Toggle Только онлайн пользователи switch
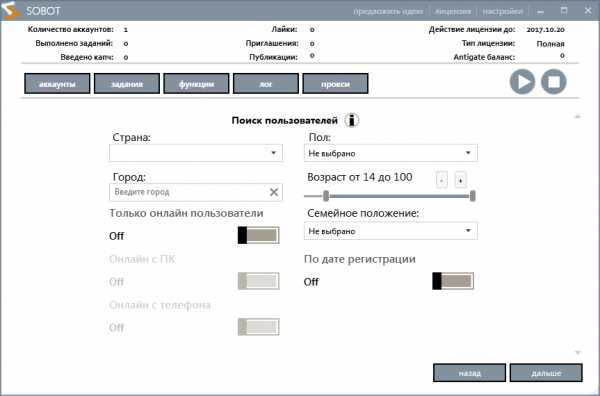The width and height of the screenshot is (600, 396). coord(259,235)
